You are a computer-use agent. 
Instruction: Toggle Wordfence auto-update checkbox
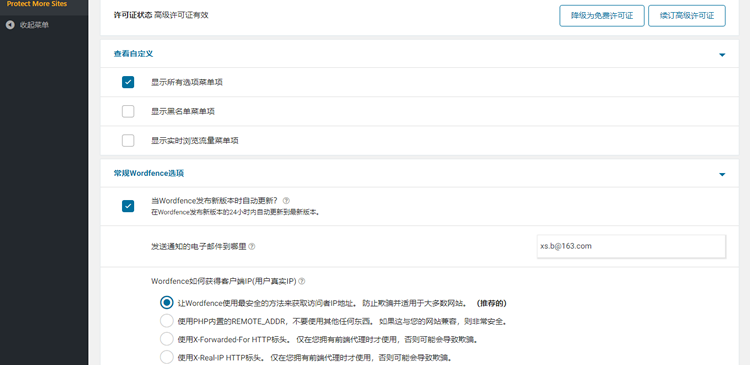pyautogui.click(x=128, y=206)
